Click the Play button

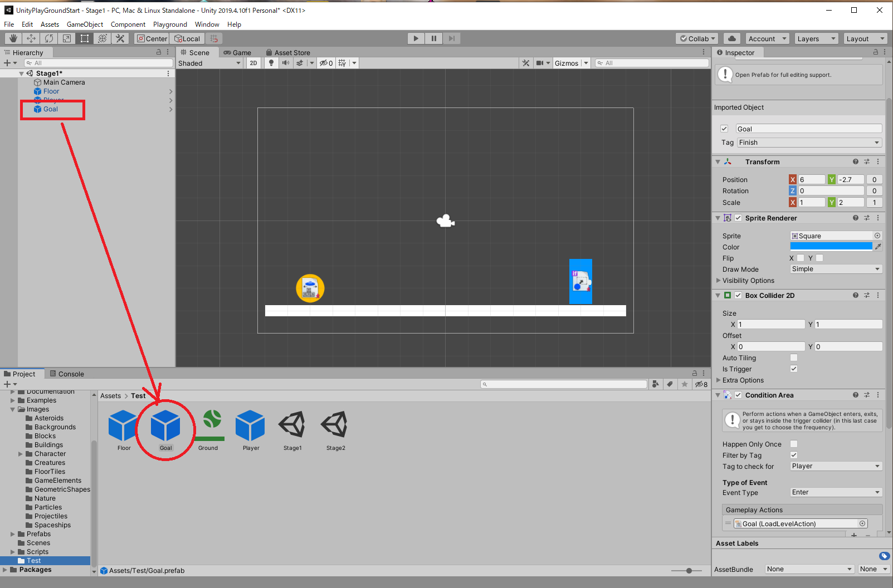(416, 38)
